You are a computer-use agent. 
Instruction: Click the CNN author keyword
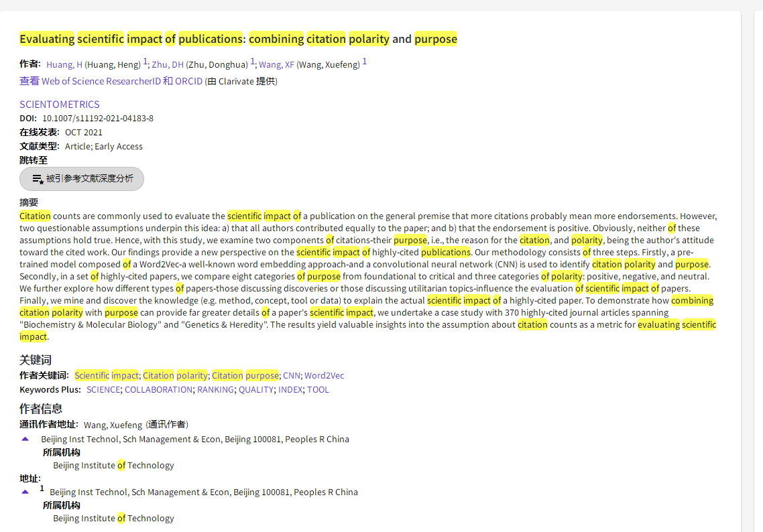coord(291,376)
